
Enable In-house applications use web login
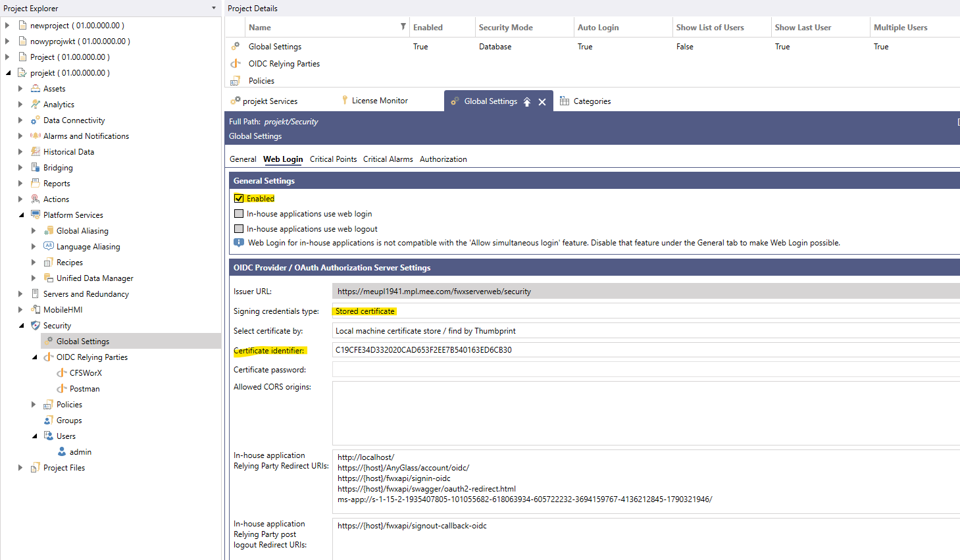(239, 214)
